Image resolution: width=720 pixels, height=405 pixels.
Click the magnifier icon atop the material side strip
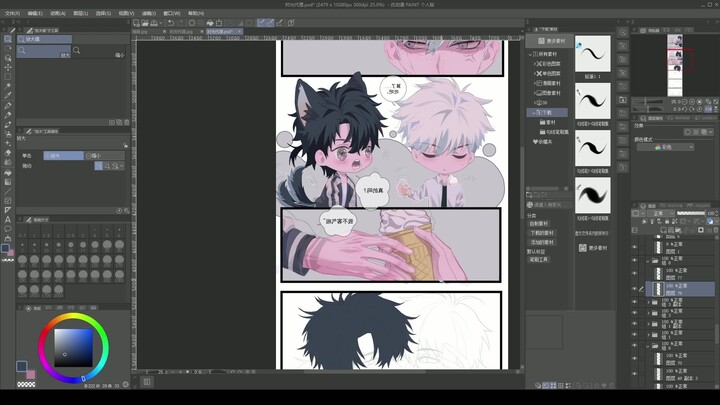tap(623, 32)
